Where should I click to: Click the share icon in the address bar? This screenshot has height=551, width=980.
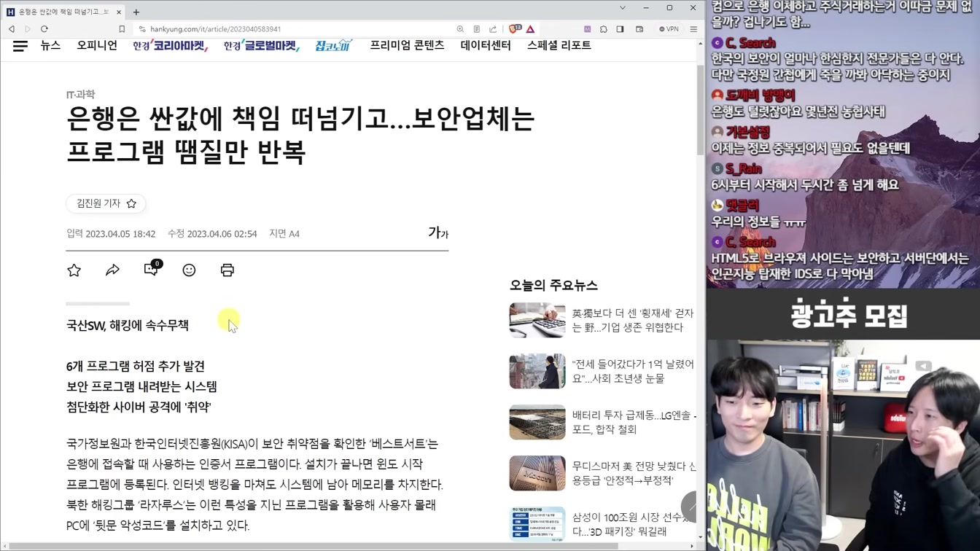(493, 29)
